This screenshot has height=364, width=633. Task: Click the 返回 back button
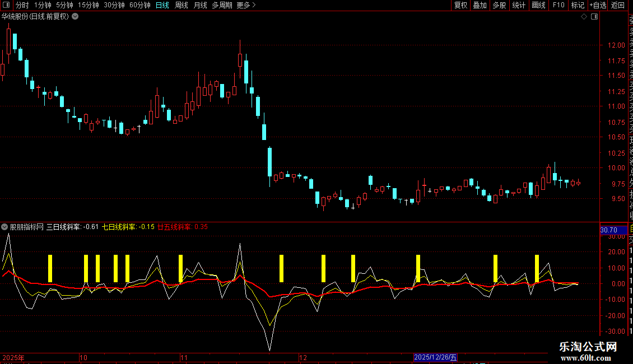[618, 5]
